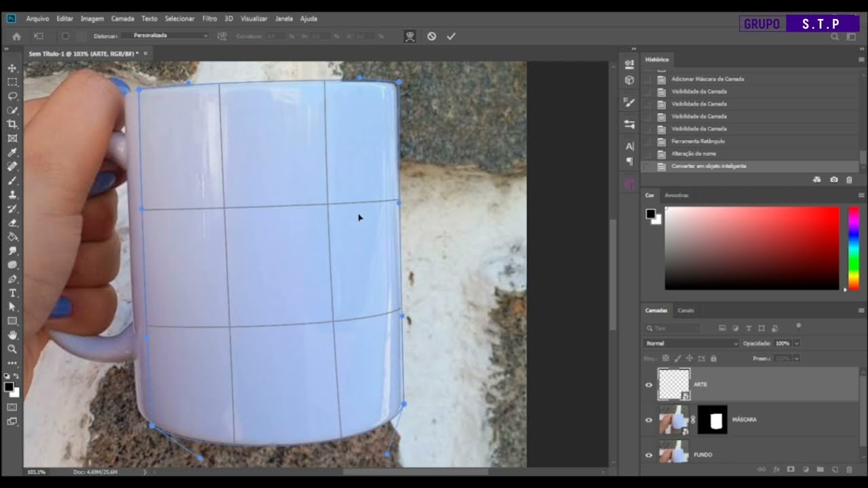Cancel the warp transform
The width and height of the screenshot is (868, 488).
(x=431, y=36)
